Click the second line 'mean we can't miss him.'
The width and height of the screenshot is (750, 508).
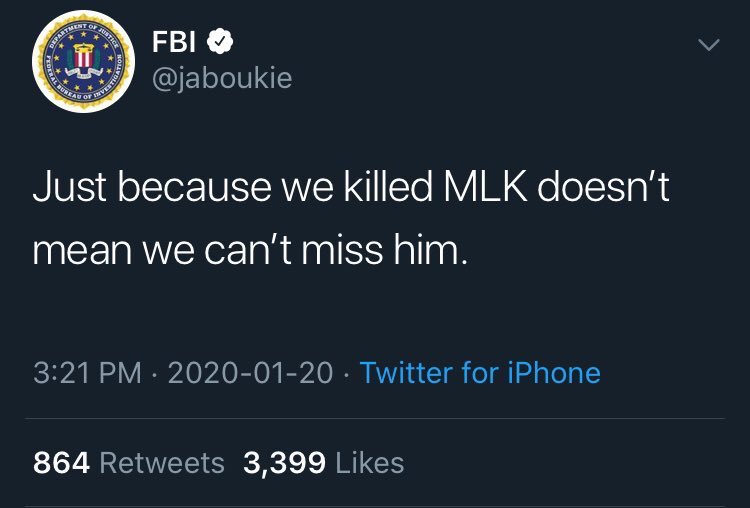(x=249, y=248)
